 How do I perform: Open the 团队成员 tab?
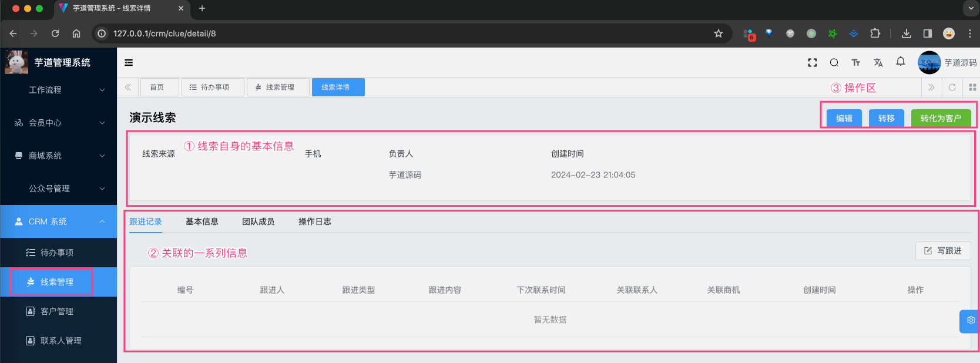click(258, 221)
